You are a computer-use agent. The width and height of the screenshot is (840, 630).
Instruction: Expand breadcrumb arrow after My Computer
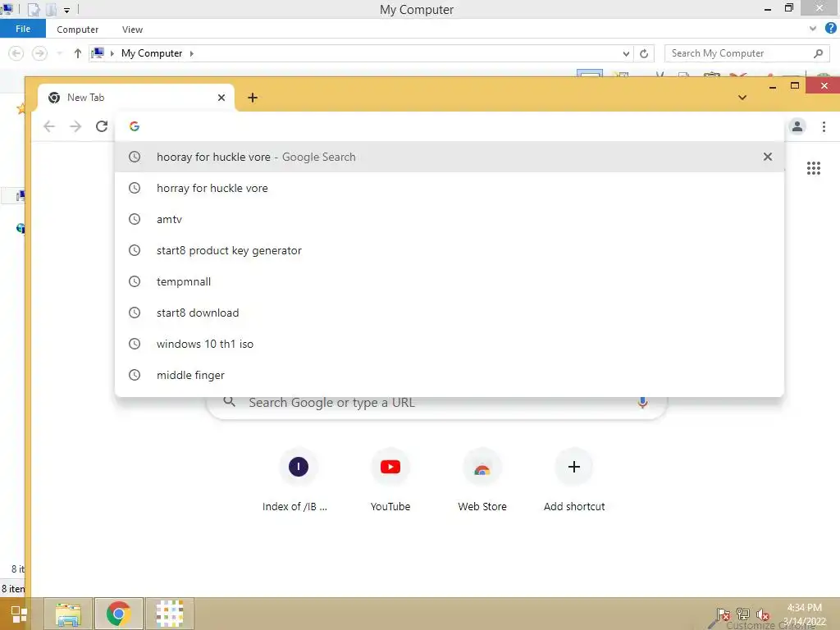192,53
